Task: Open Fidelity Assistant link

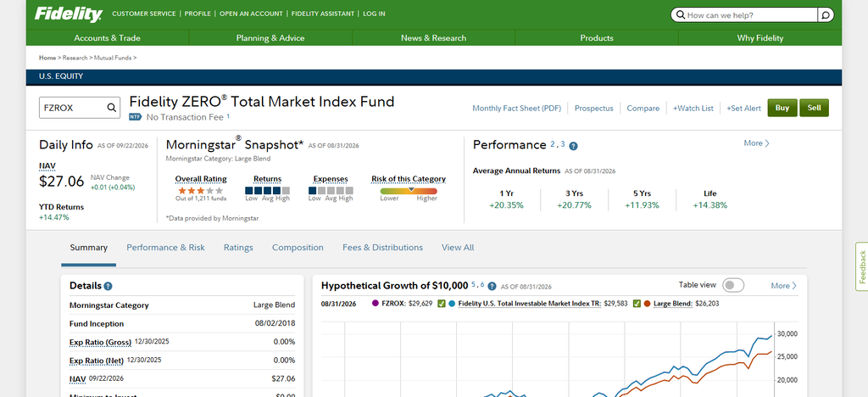Action: (323, 14)
